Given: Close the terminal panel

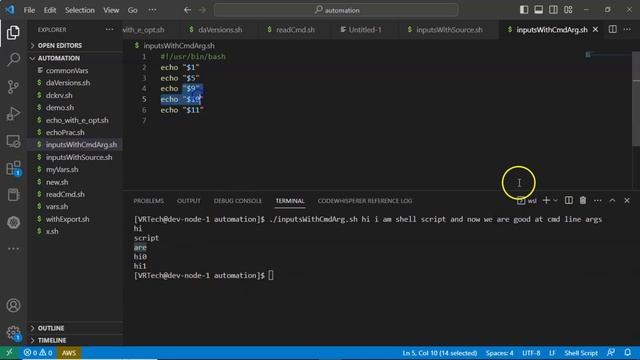Looking at the screenshot, I should pos(627,200).
